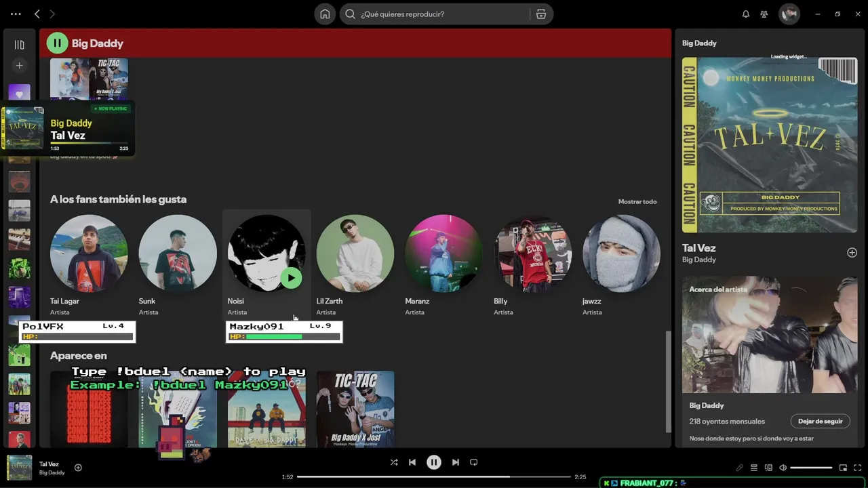Open Maranz artist card
This screenshot has width=868, height=488.
444,264
